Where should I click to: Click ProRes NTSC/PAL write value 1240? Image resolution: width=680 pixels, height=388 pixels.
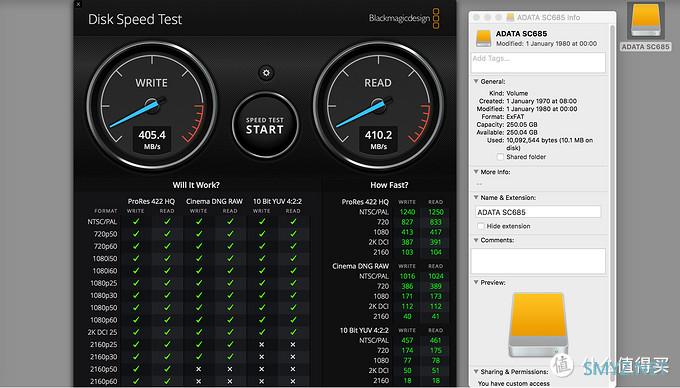[407, 212]
